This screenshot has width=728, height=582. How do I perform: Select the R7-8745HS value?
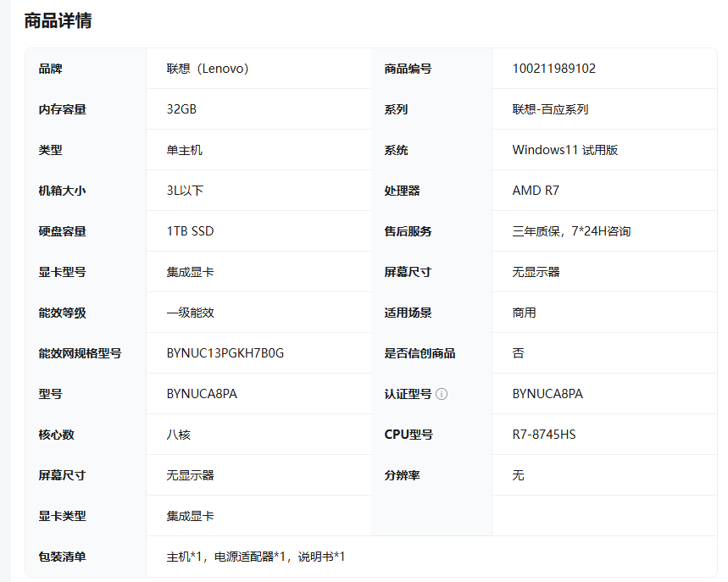click(x=544, y=435)
